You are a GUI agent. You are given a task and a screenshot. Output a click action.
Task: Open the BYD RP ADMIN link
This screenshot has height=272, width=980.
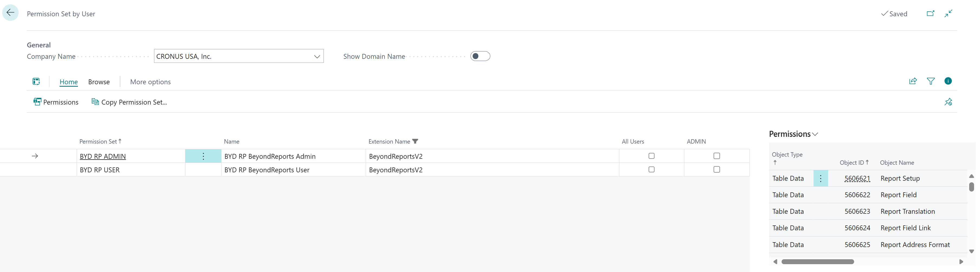pos(103,156)
